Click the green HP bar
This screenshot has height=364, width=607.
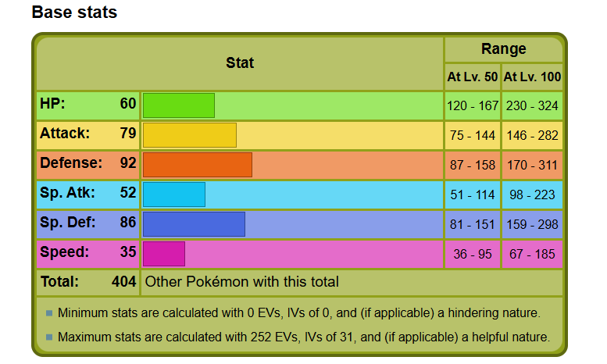click(178, 105)
